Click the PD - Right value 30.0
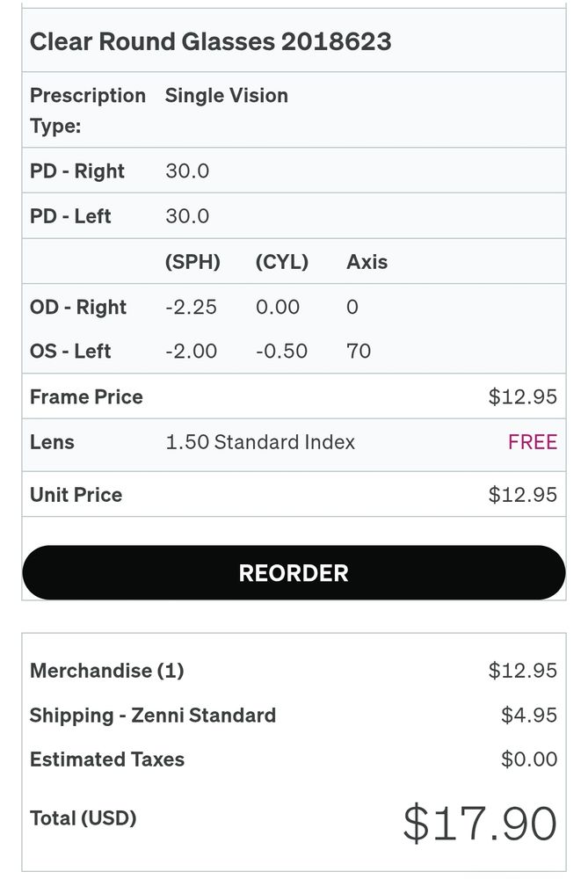The height and width of the screenshot is (879, 588). pos(187,171)
